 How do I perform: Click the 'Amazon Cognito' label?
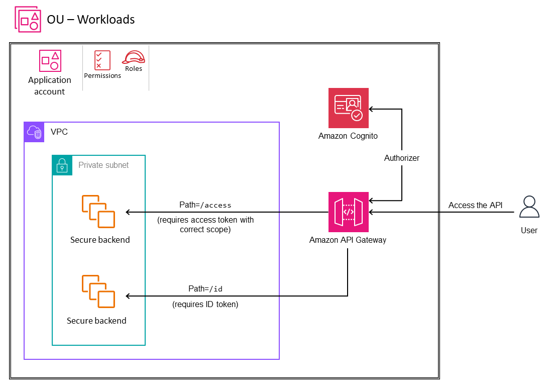coord(348,136)
